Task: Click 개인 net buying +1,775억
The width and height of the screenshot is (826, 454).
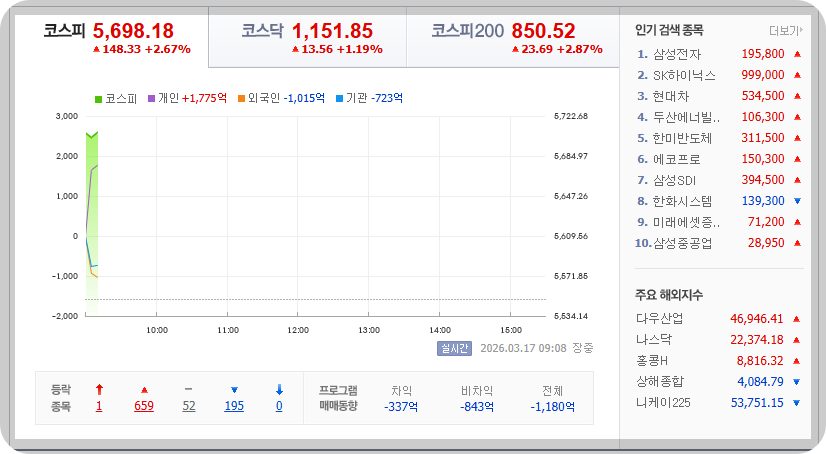Action: tap(204, 98)
